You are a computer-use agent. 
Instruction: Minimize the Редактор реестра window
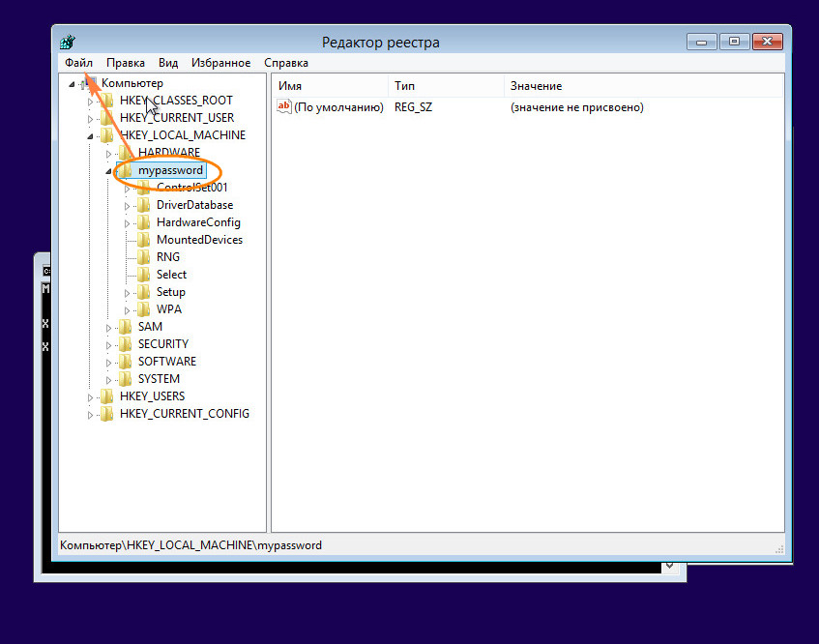701,42
